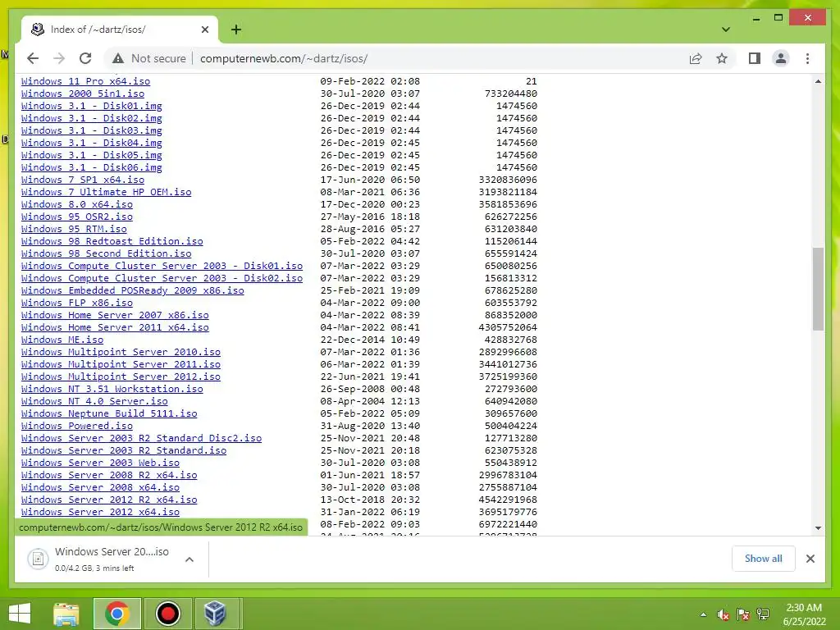The height and width of the screenshot is (630, 840).
Task: Click Windows Multipoint Server 2011.iso link
Action: coord(121,365)
